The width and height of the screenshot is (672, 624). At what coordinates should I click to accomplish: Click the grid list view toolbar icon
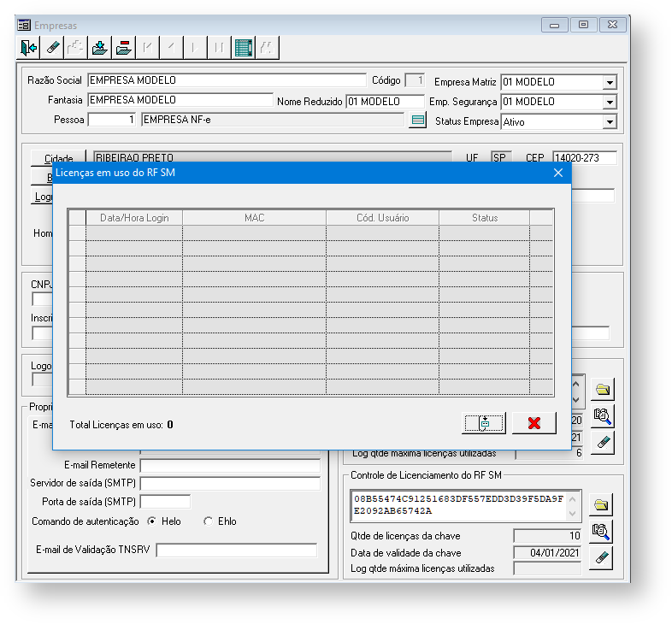pos(244,48)
